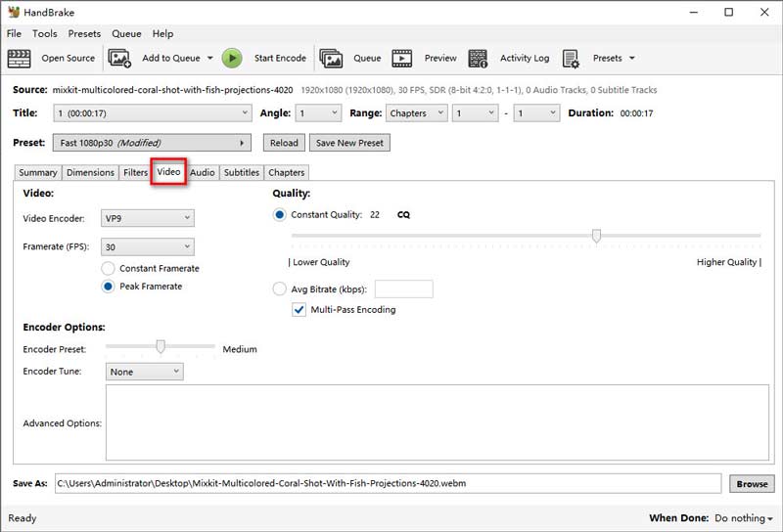Switch to the Dimensions tab

tap(90, 173)
